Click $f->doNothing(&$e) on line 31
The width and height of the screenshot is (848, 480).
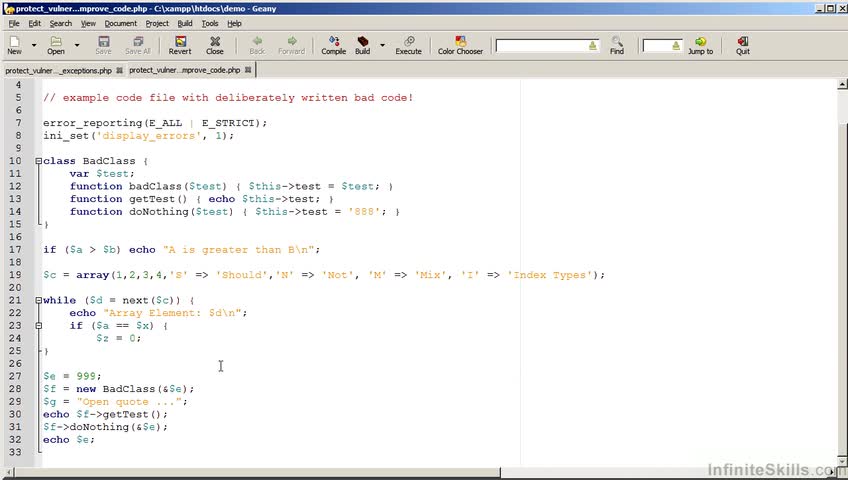(103, 427)
